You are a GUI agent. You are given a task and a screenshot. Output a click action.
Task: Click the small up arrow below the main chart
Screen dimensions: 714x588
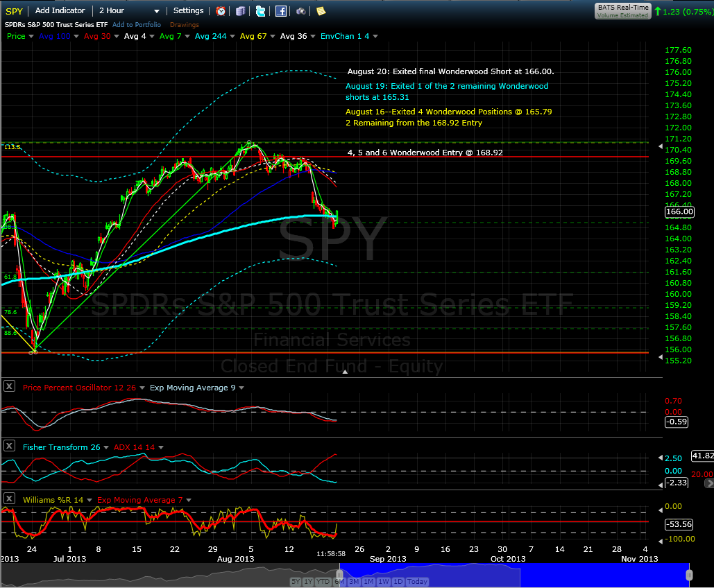coord(345,372)
